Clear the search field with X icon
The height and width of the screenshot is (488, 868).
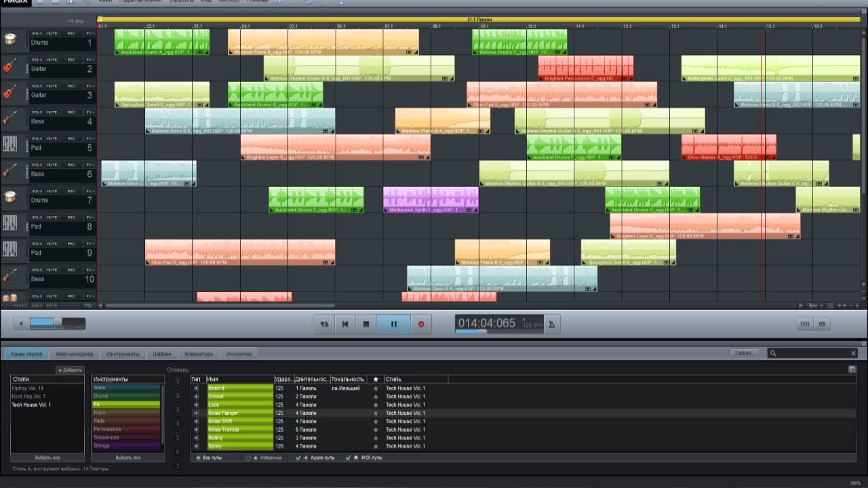pos(853,353)
